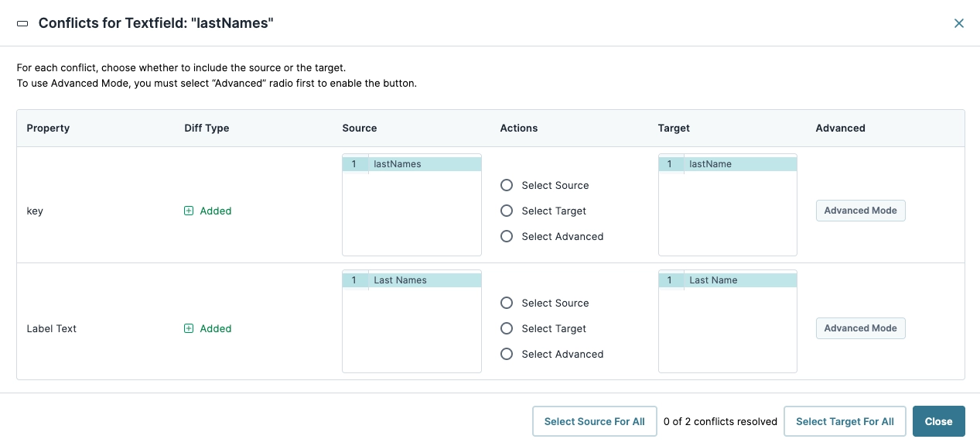Click the Last Name row in the Target panel
Screen dimensions: 980x446
pyautogui.click(x=712, y=280)
